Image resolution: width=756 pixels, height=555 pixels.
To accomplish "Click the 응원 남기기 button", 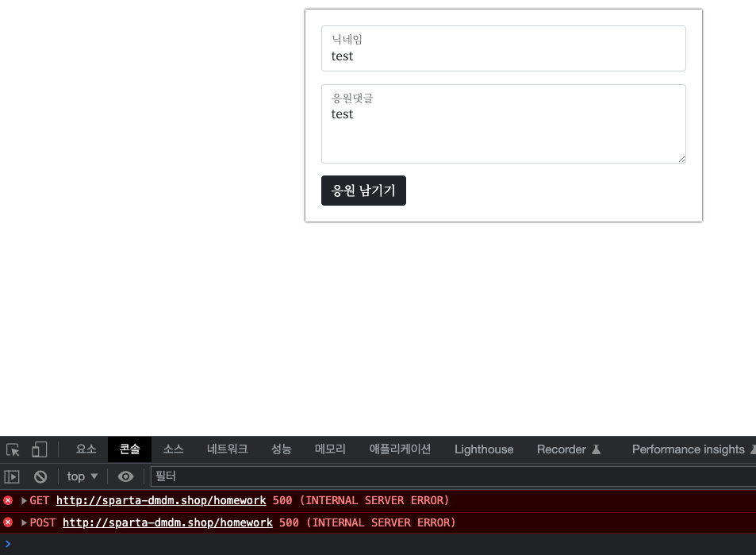I will (363, 191).
